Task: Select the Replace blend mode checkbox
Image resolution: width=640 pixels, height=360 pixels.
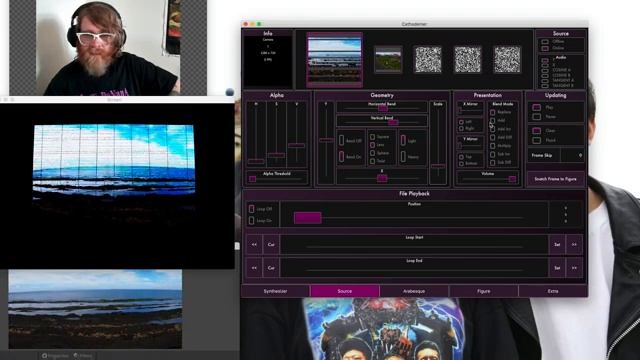Action: point(493,112)
